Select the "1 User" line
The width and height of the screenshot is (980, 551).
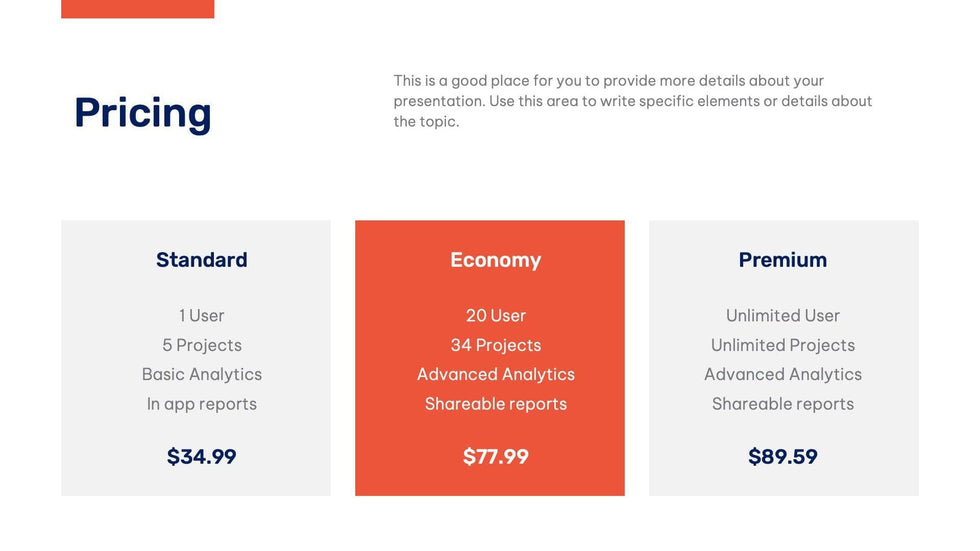tap(201, 316)
